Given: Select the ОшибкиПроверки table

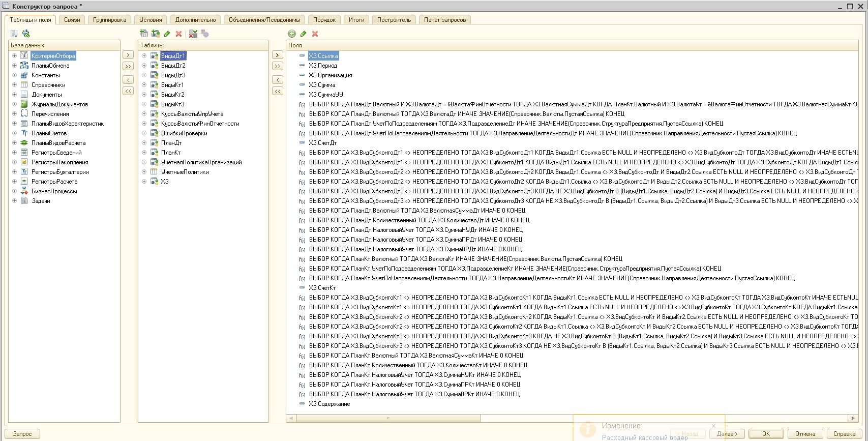Looking at the screenshot, I should (184, 133).
